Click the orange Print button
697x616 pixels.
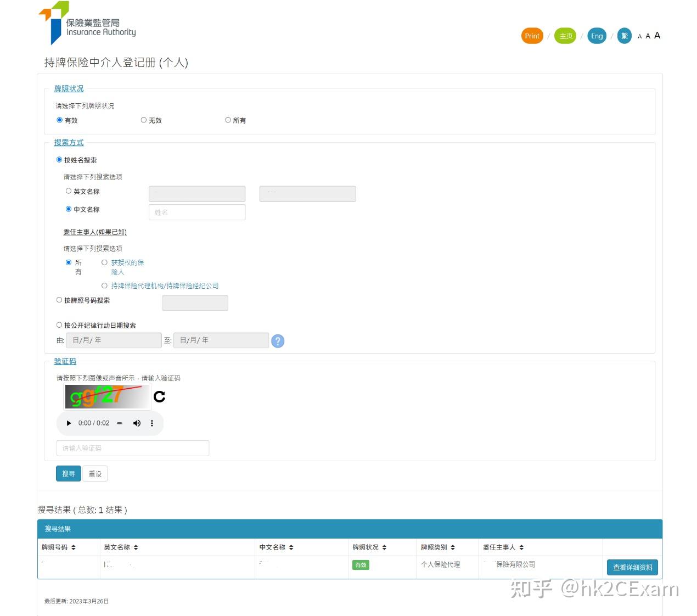(532, 36)
